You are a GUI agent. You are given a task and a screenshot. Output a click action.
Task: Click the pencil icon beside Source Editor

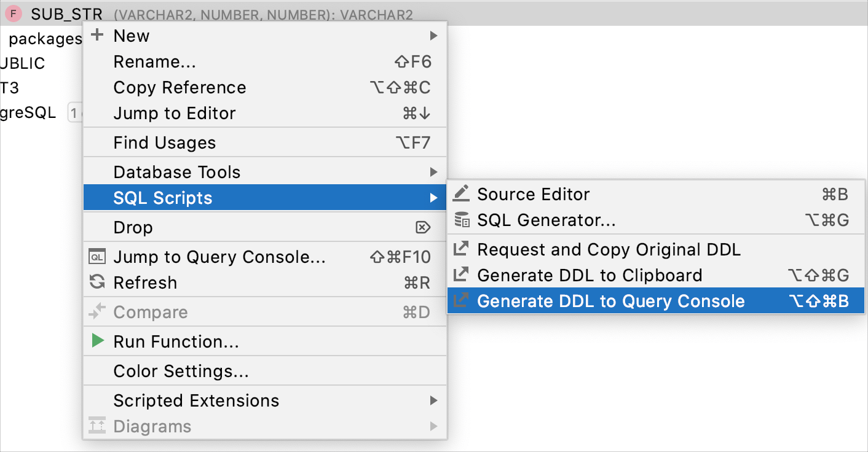(x=462, y=193)
